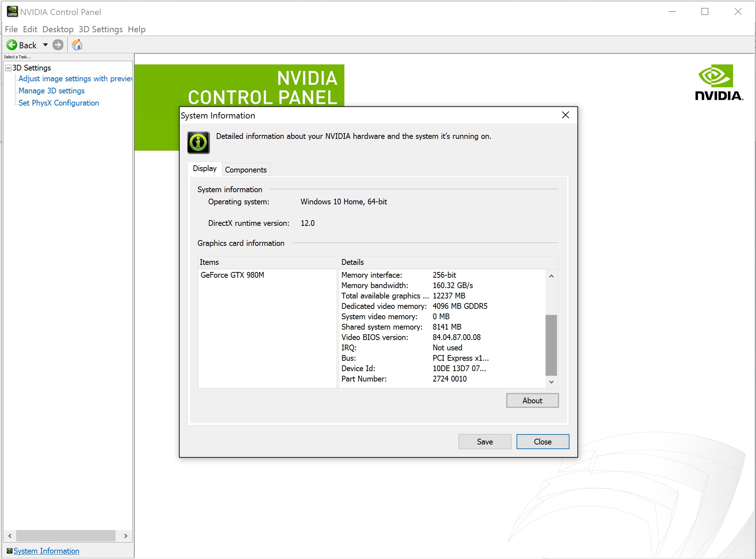Screen dimensions: 756x559
Task: Click the green info icon in dialog
Action: click(198, 142)
